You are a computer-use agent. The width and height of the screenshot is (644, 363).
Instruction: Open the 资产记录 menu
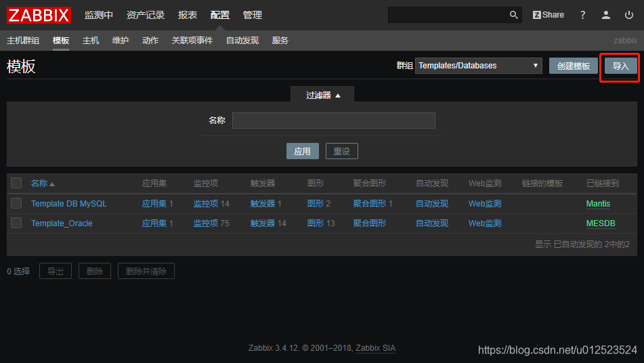tap(146, 15)
